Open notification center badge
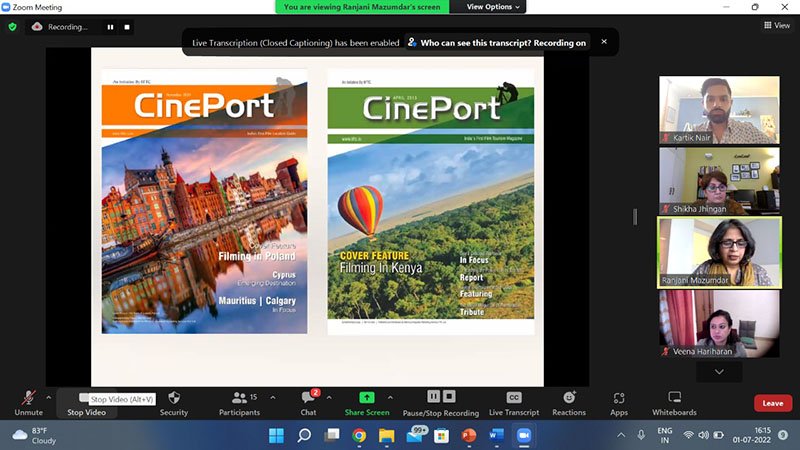The height and width of the screenshot is (450, 800). click(x=783, y=435)
